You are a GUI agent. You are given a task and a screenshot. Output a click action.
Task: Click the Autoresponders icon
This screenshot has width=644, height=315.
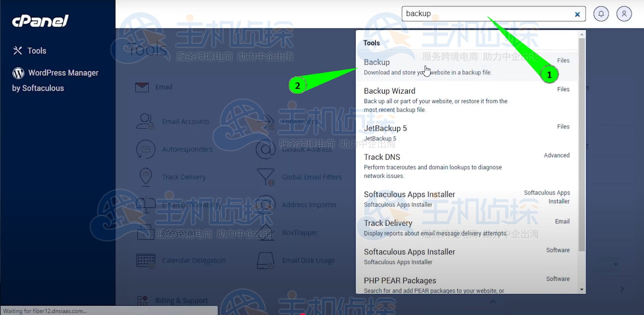(x=146, y=149)
